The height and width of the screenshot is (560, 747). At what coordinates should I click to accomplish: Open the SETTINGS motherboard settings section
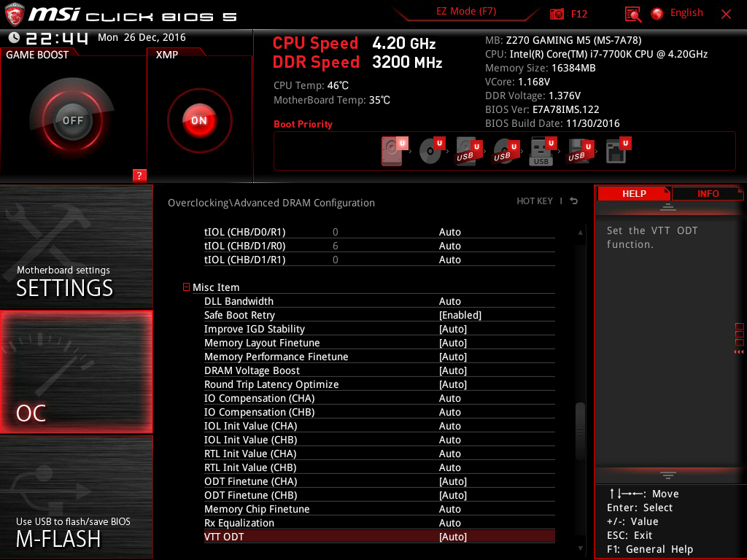(x=76, y=246)
